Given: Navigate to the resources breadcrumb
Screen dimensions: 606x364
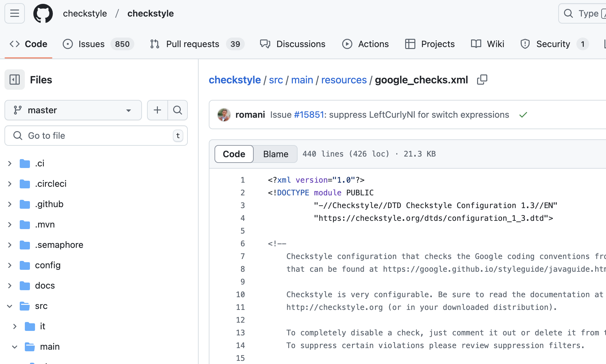Looking at the screenshot, I should pos(344,80).
